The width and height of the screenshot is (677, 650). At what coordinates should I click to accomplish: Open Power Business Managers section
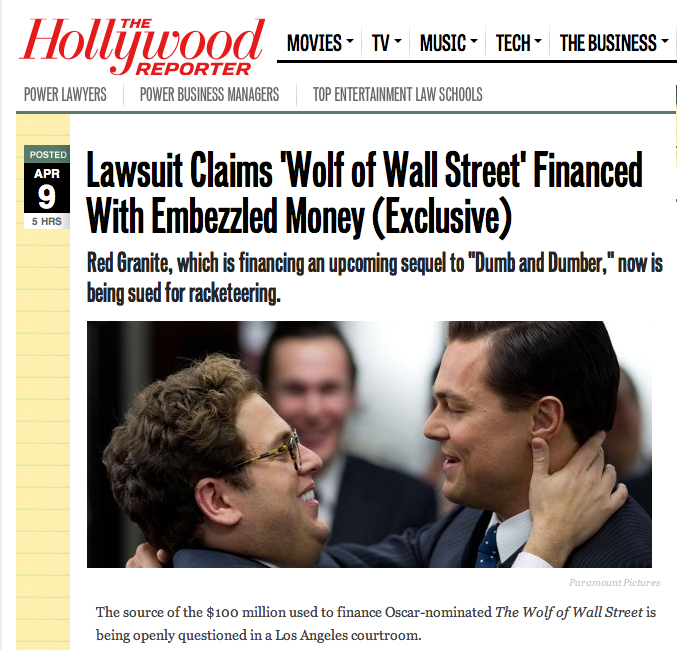pos(209,95)
